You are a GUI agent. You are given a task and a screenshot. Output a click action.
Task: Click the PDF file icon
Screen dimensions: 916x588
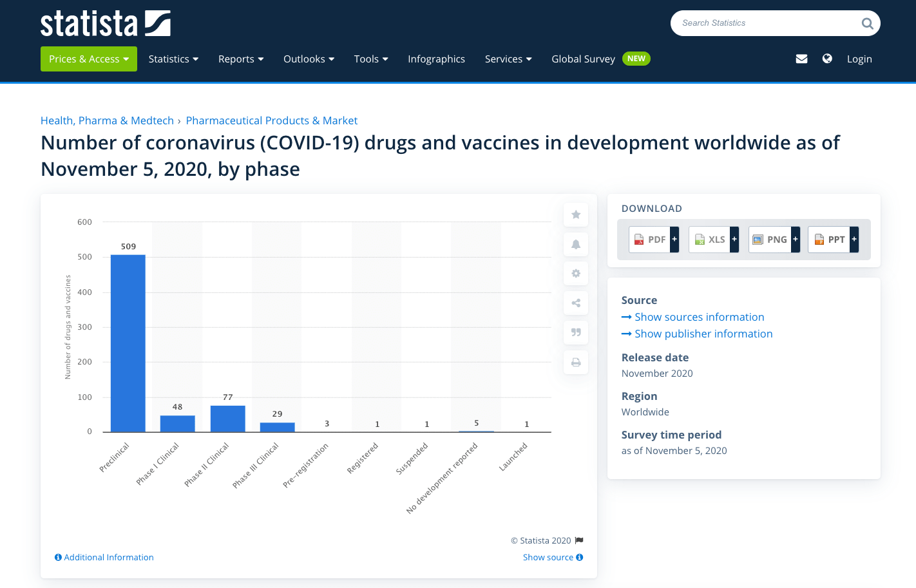639,240
